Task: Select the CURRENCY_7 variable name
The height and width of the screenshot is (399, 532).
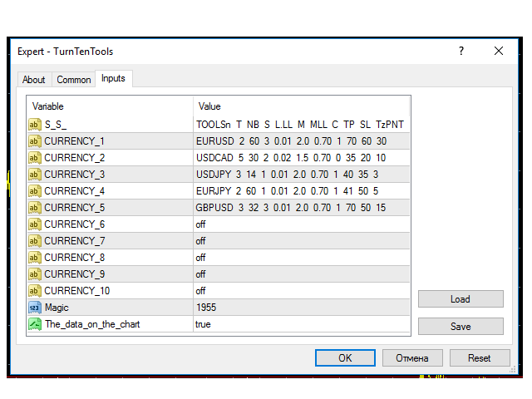Action: [x=74, y=241]
